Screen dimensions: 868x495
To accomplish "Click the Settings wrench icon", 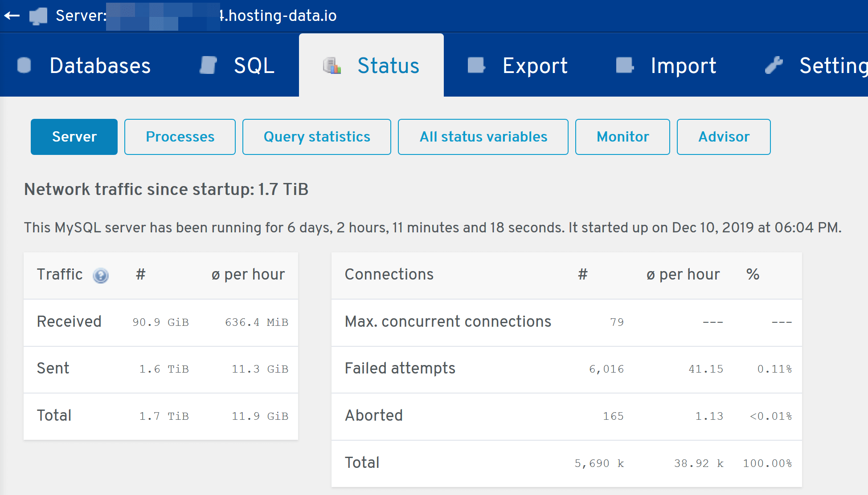I will [774, 65].
